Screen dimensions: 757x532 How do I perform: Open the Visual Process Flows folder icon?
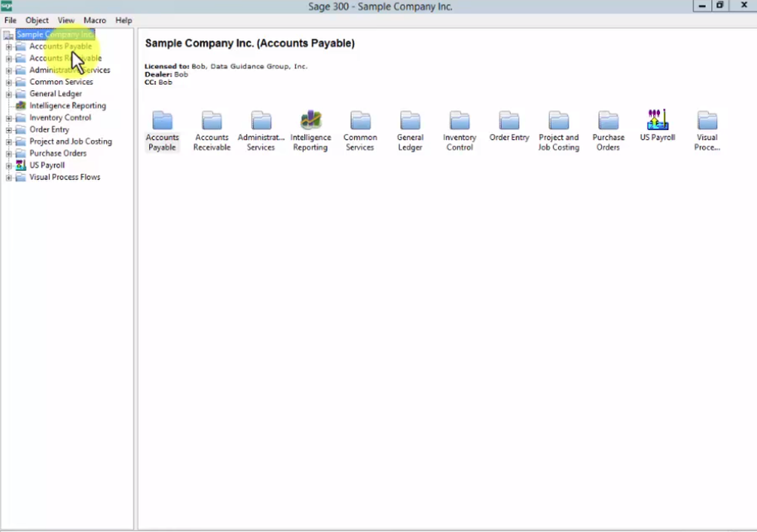(707, 120)
